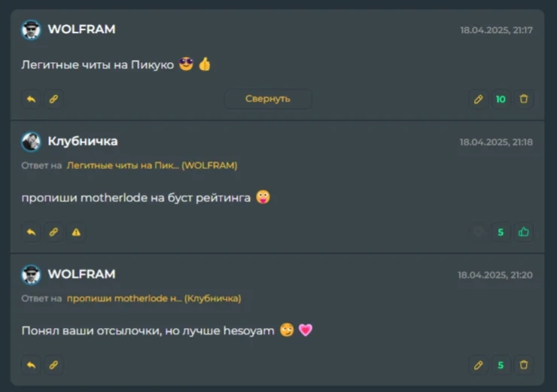The image size is (557, 392).
Task: Edit the hesoyam comment with pencil icon
Action: (478, 365)
